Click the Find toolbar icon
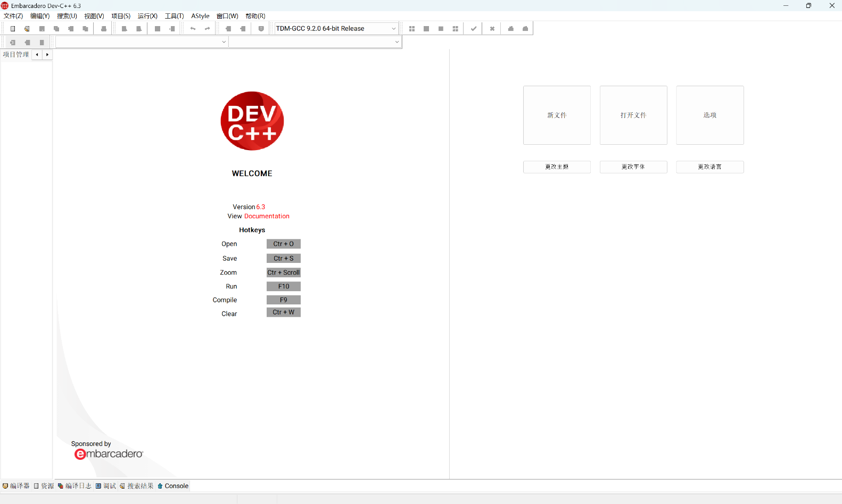 [125, 29]
